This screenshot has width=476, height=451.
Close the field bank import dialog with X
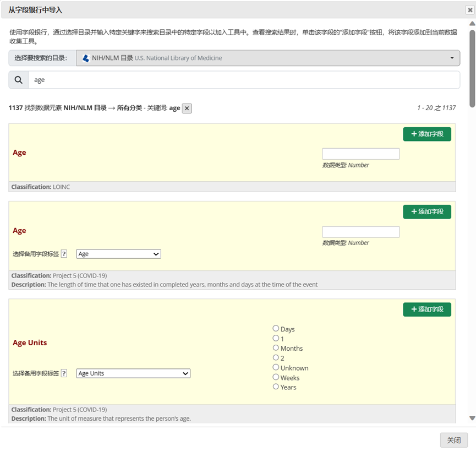470,10
